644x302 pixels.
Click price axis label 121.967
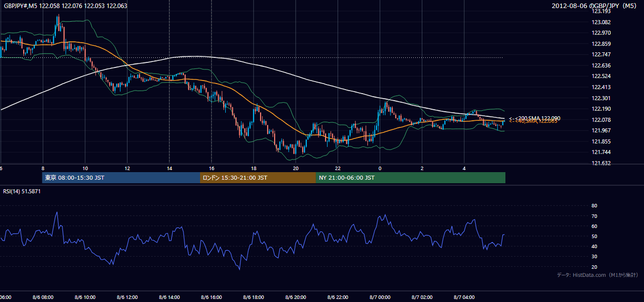[x=601, y=130]
